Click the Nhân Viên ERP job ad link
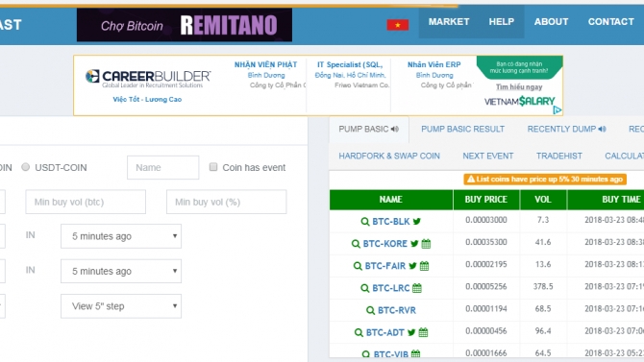Screen dimensions: 644x362 click(434, 65)
